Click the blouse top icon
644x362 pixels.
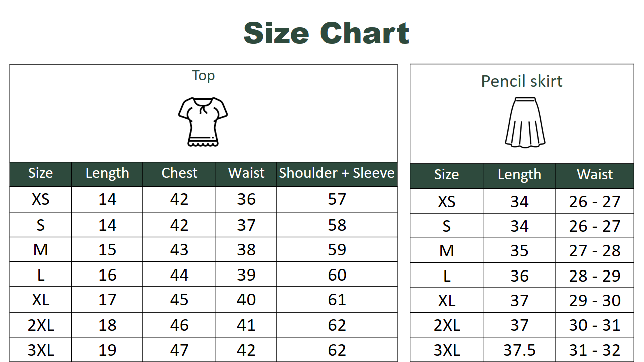coord(203,122)
